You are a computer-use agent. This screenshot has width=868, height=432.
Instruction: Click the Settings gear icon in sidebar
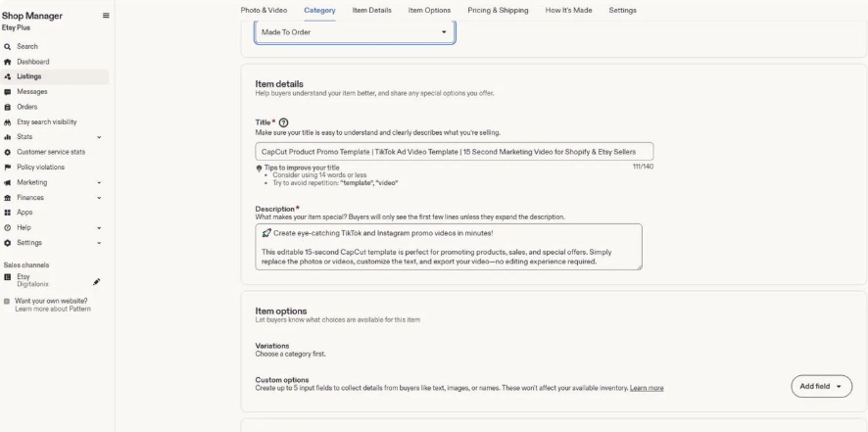(x=7, y=243)
